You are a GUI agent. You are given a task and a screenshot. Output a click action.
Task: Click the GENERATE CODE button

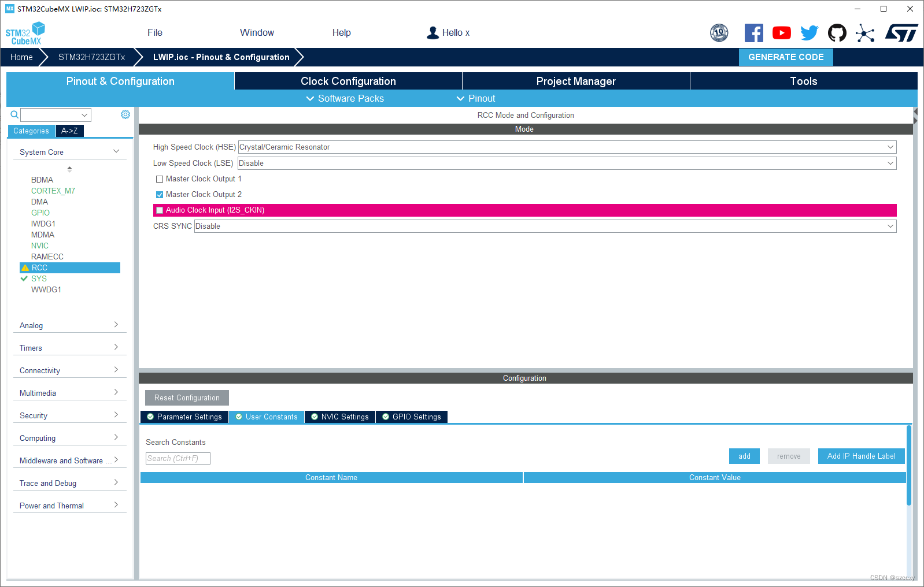pos(786,57)
